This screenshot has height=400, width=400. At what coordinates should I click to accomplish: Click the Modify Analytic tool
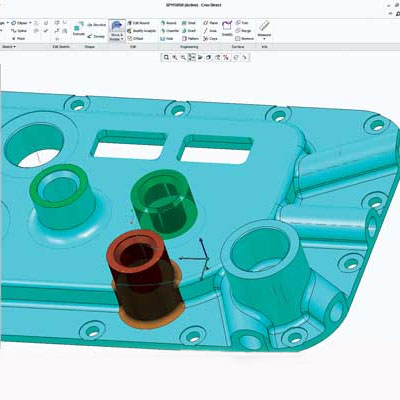point(142,31)
